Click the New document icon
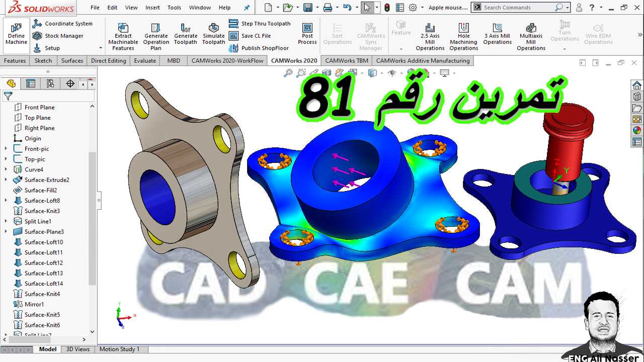Image resolution: width=644 pixels, height=362 pixels. tap(268, 8)
